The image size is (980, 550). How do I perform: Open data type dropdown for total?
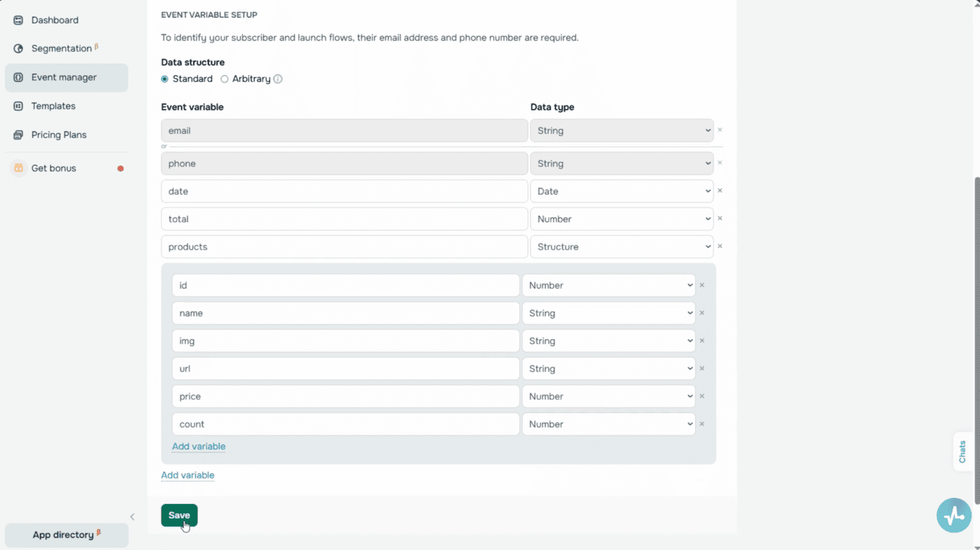[621, 219]
